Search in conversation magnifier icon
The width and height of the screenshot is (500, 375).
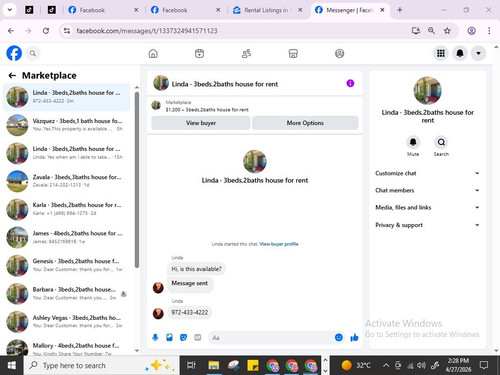point(441,142)
